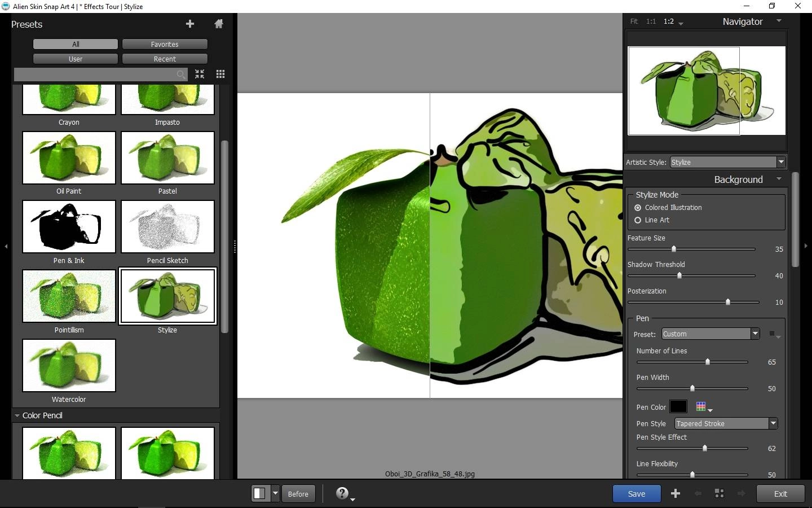
Task: Click the Save button
Action: [637, 493]
